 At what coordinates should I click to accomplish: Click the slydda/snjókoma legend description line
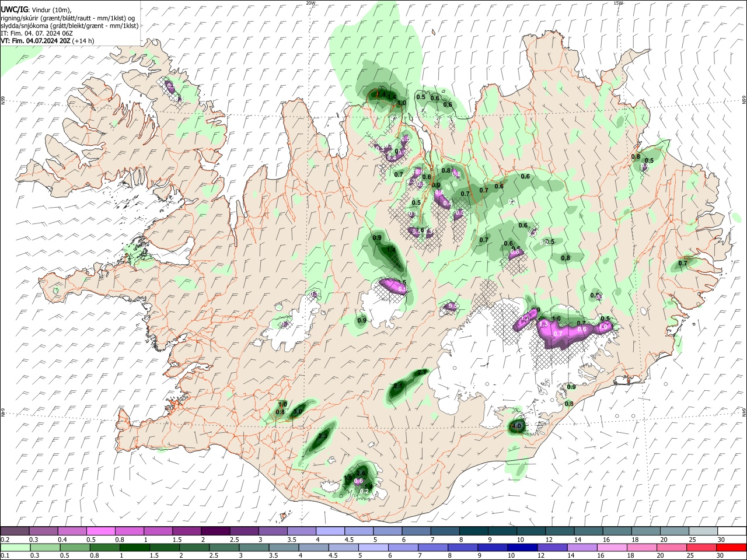[x=69, y=26]
